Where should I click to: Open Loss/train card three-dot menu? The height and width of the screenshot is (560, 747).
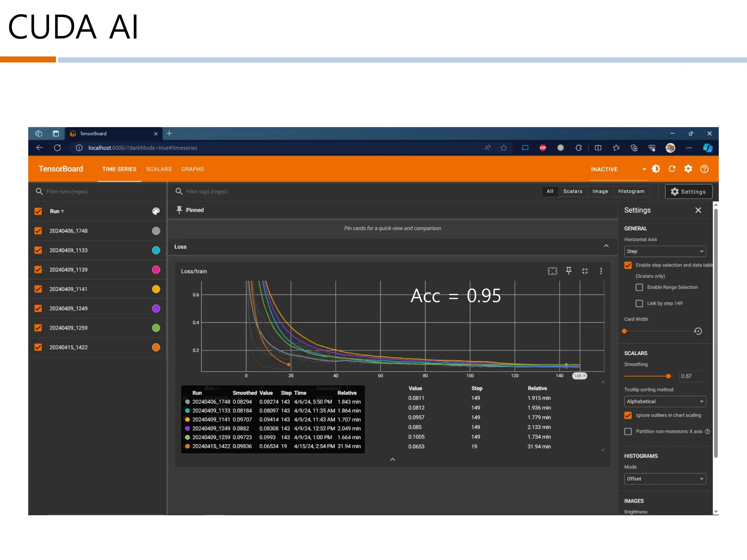click(x=601, y=271)
